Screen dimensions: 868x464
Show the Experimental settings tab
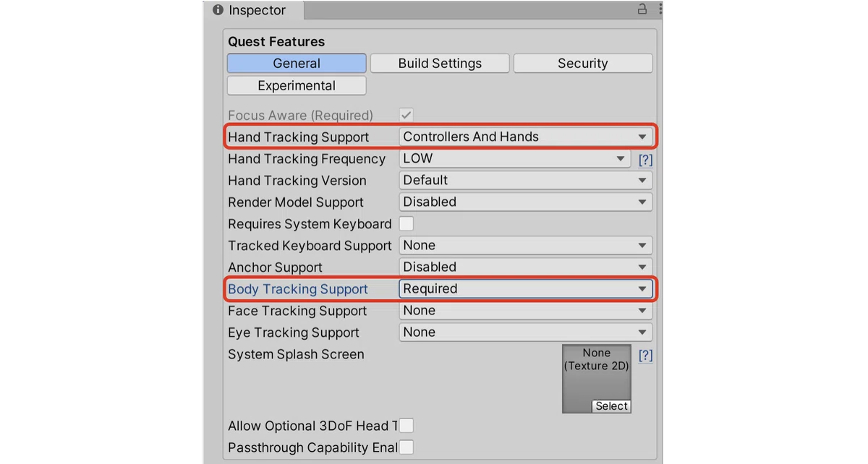297,86
